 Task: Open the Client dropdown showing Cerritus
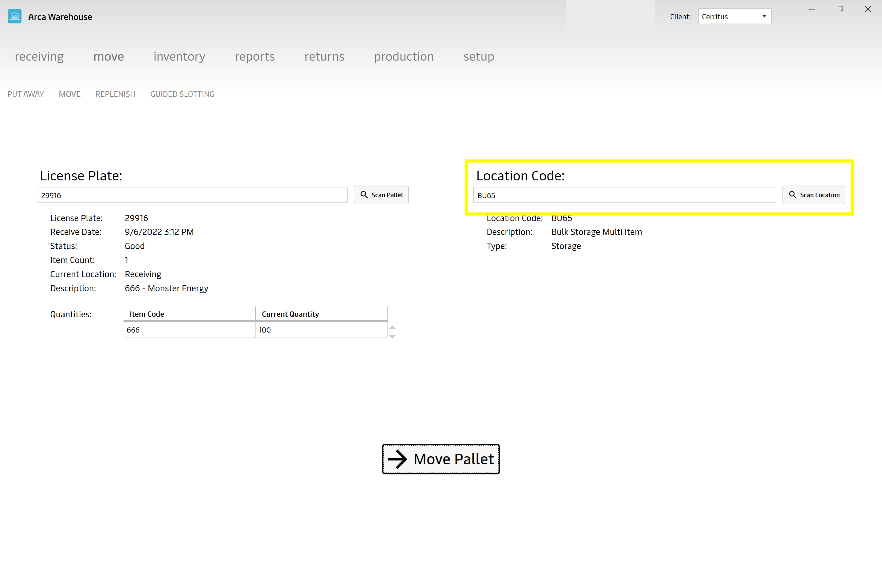pyautogui.click(x=734, y=17)
